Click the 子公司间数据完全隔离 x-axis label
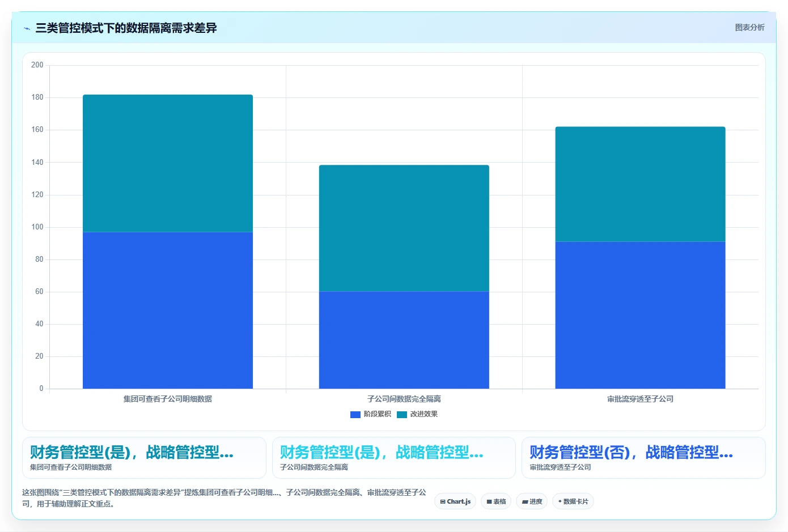788x532 pixels. pos(404,399)
